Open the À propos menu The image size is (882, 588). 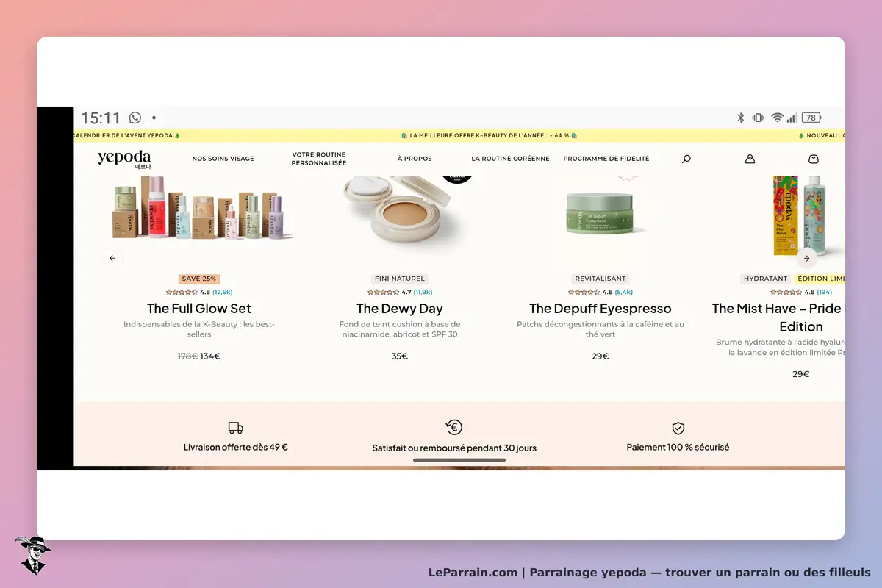415,159
